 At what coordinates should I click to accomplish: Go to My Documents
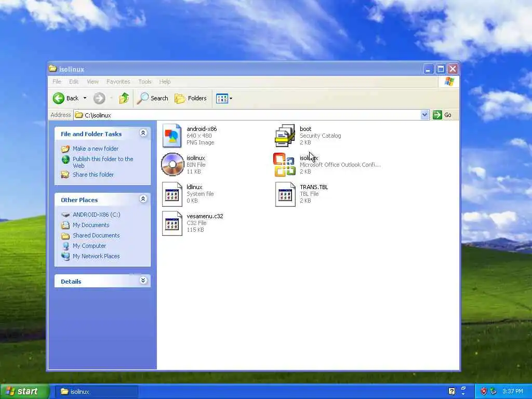click(x=91, y=225)
